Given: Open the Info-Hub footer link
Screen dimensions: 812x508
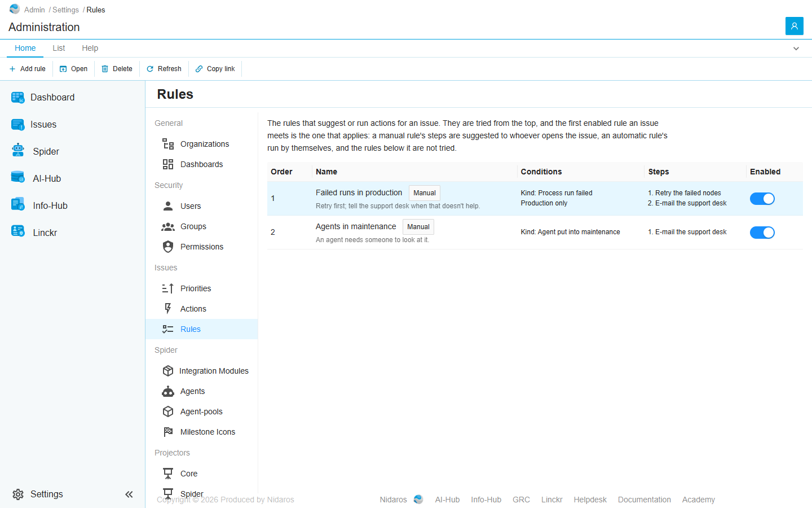Looking at the screenshot, I should pos(486,500).
